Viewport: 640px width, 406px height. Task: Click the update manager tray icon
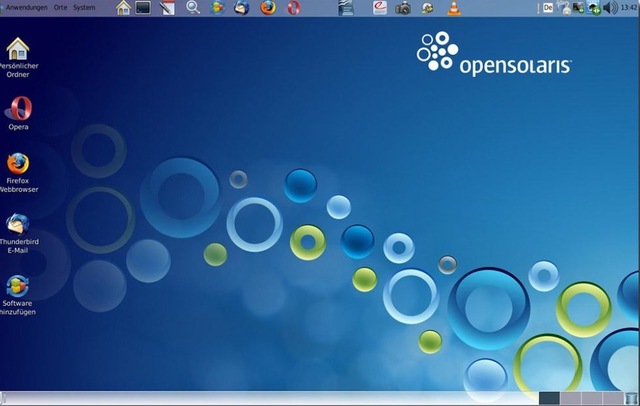click(x=593, y=8)
